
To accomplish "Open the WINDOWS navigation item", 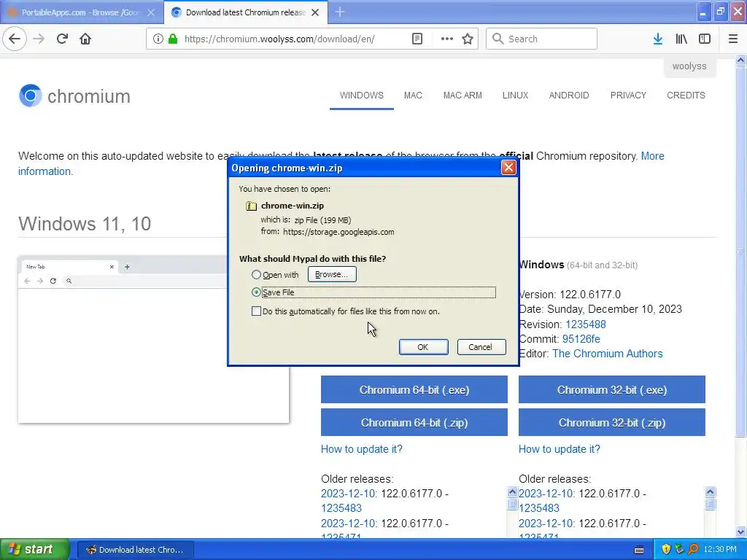I will [x=362, y=96].
